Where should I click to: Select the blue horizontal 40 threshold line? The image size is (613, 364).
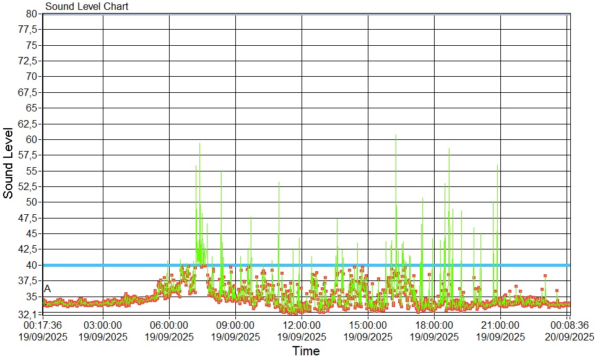[372, 265]
